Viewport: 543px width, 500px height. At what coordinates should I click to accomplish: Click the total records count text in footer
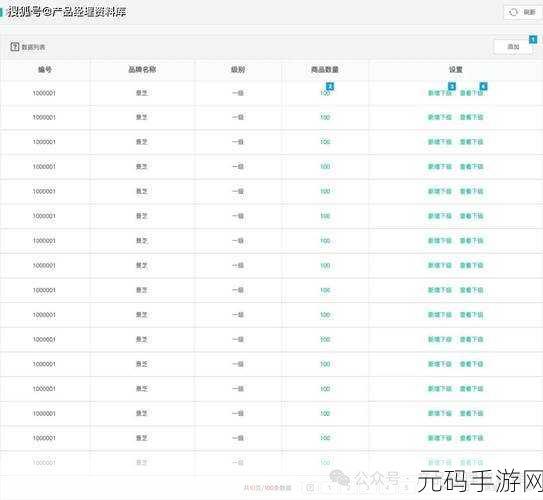[x=267, y=488]
